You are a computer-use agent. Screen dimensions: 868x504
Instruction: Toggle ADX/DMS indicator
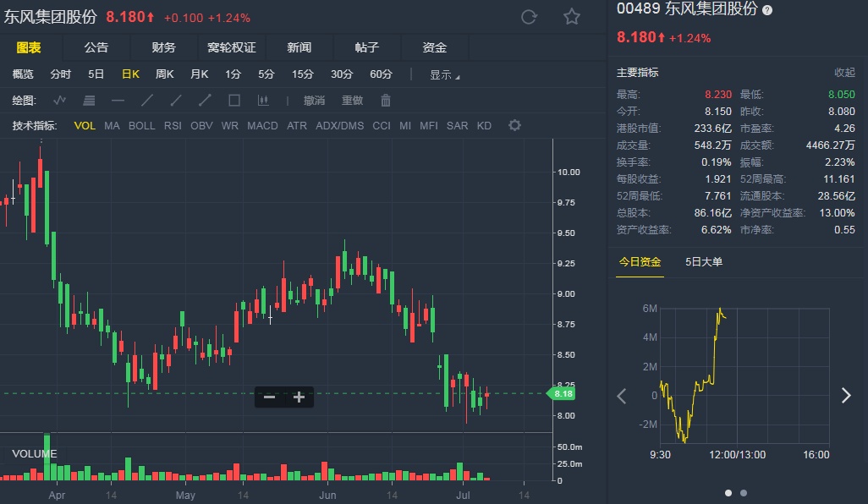pos(340,126)
